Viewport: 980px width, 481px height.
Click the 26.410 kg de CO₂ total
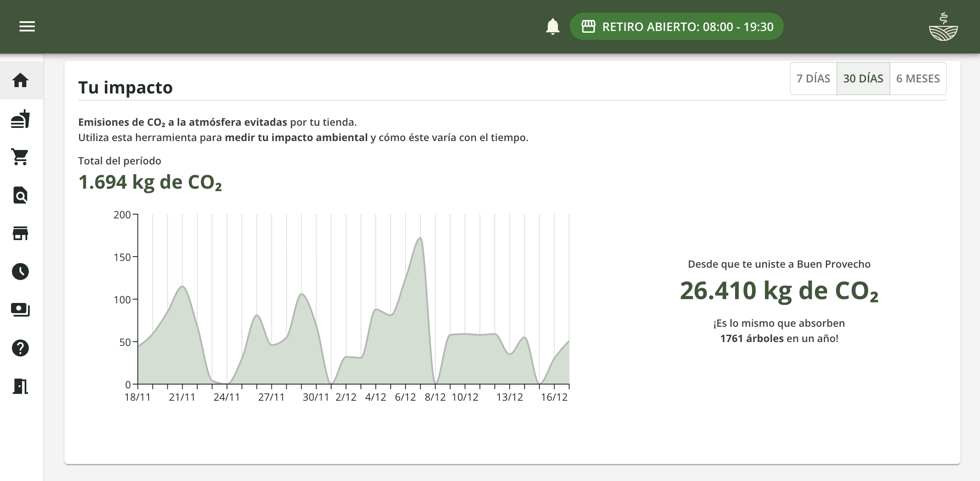click(779, 291)
